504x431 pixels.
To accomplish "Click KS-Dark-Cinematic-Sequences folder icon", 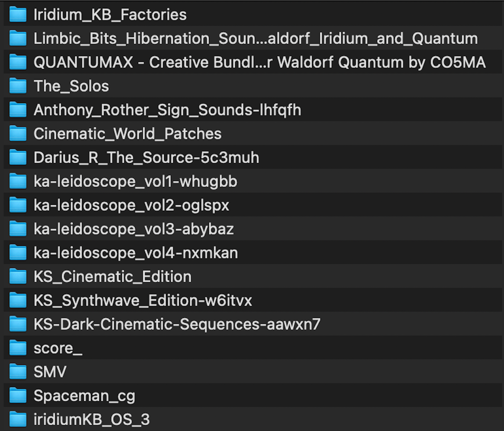I will (18, 324).
